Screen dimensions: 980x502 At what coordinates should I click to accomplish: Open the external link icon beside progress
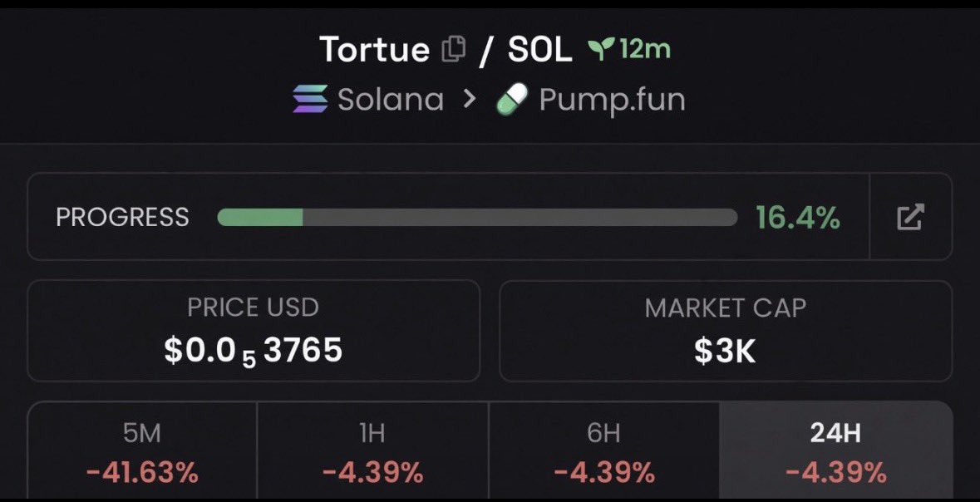point(911,217)
